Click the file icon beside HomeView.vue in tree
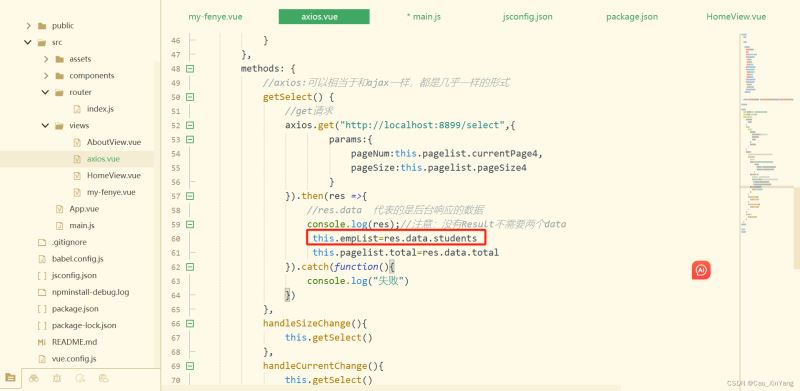Image resolution: width=800 pixels, height=391 pixels. click(77, 176)
